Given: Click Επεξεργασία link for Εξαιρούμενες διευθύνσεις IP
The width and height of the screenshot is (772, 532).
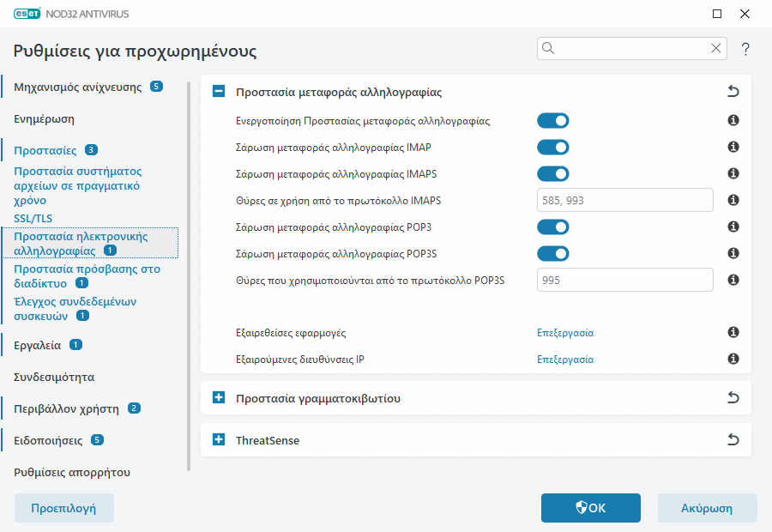Looking at the screenshot, I should pyautogui.click(x=565, y=360).
